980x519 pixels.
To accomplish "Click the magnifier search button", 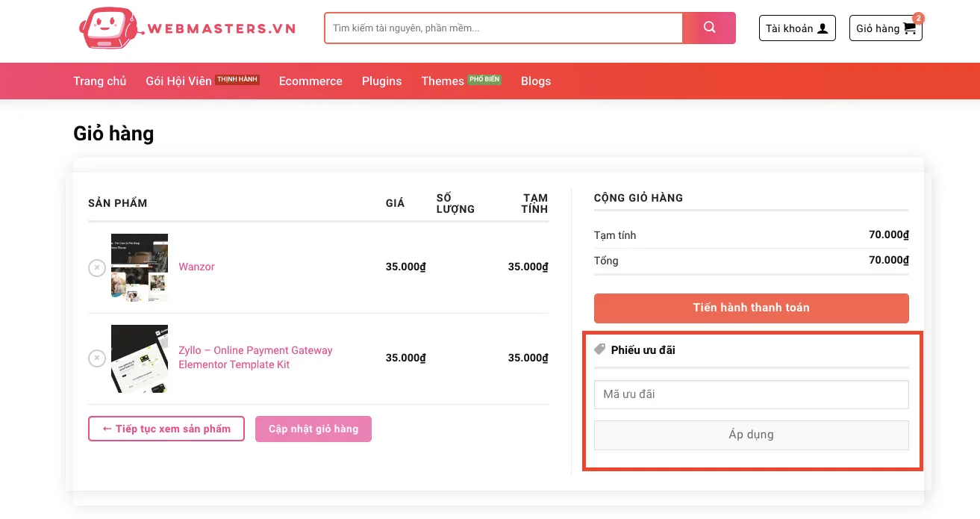I will click(709, 28).
